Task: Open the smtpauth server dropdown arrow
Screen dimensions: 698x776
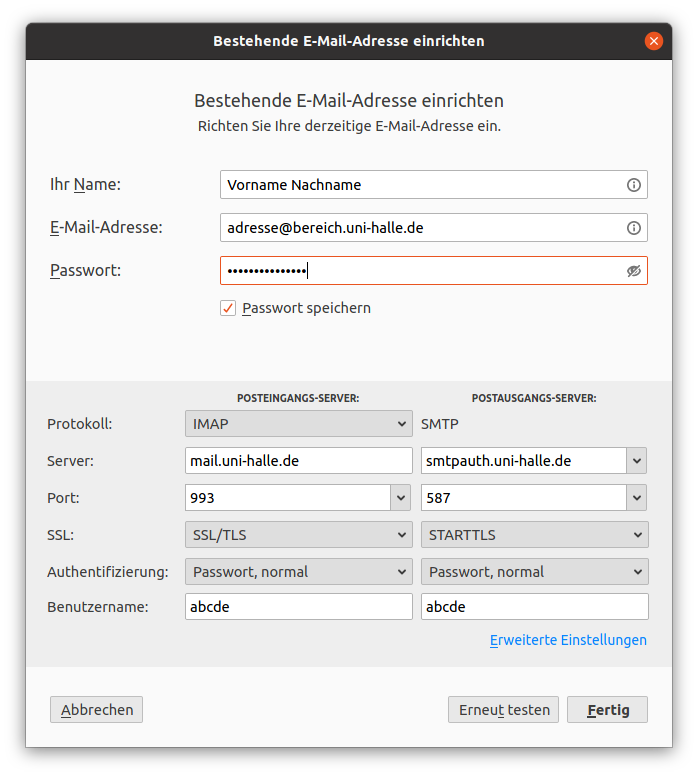Action: pos(637,461)
